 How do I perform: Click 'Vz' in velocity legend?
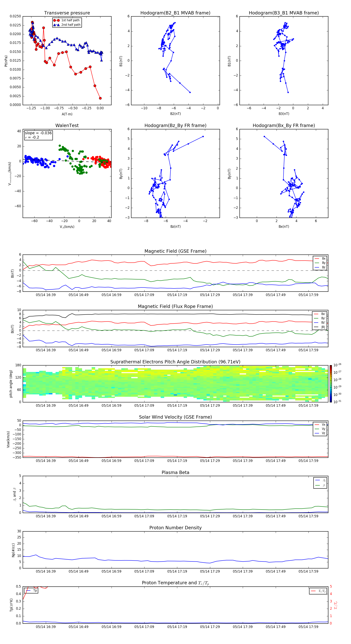[320, 433]
